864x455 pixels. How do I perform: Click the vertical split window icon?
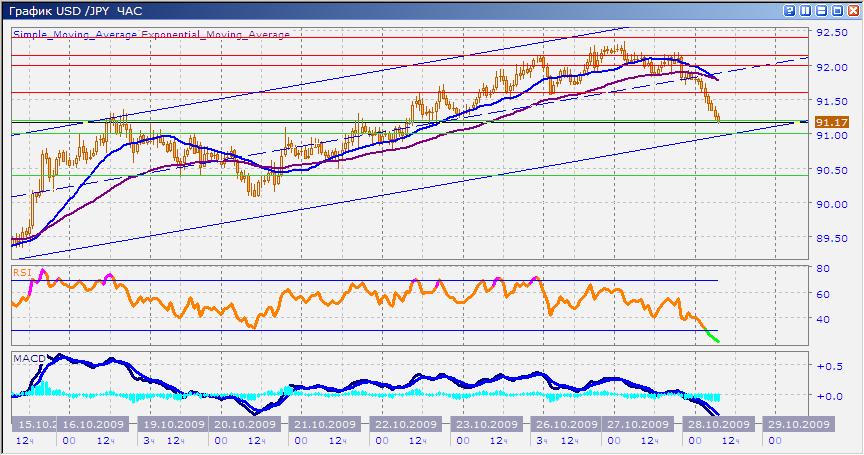[x=807, y=10]
